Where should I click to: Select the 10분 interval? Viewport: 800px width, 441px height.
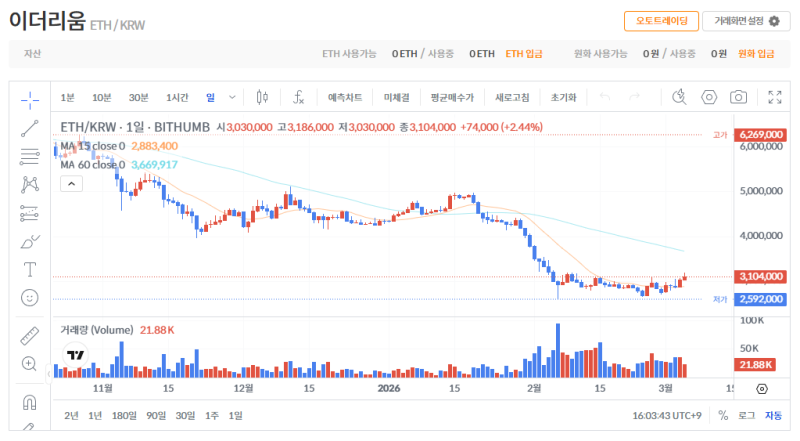tap(102, 97)
